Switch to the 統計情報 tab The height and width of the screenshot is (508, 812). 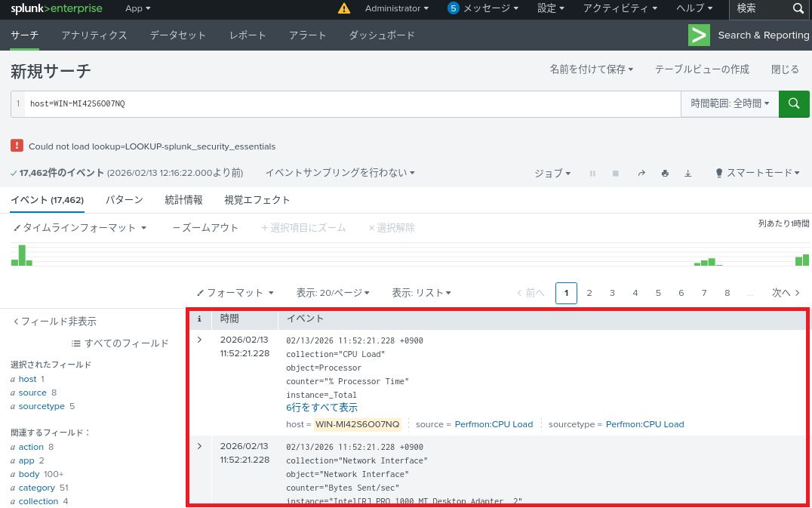pos(183,200)
